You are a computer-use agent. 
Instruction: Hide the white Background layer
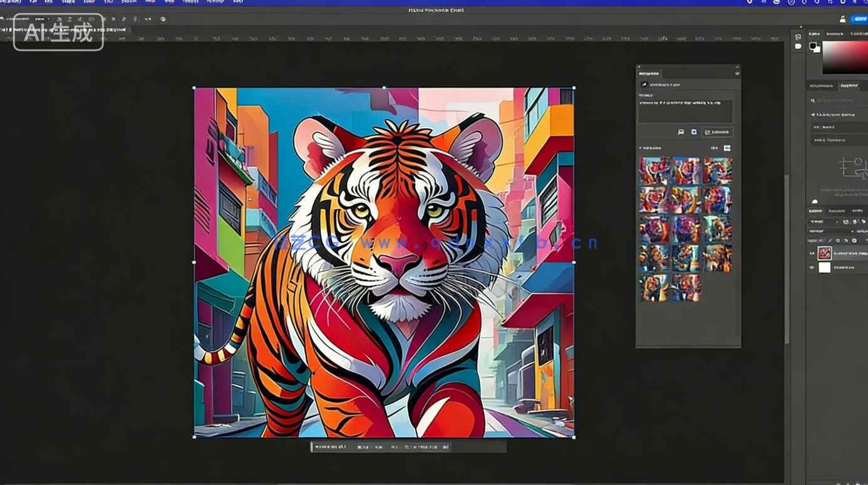point(812,267)
